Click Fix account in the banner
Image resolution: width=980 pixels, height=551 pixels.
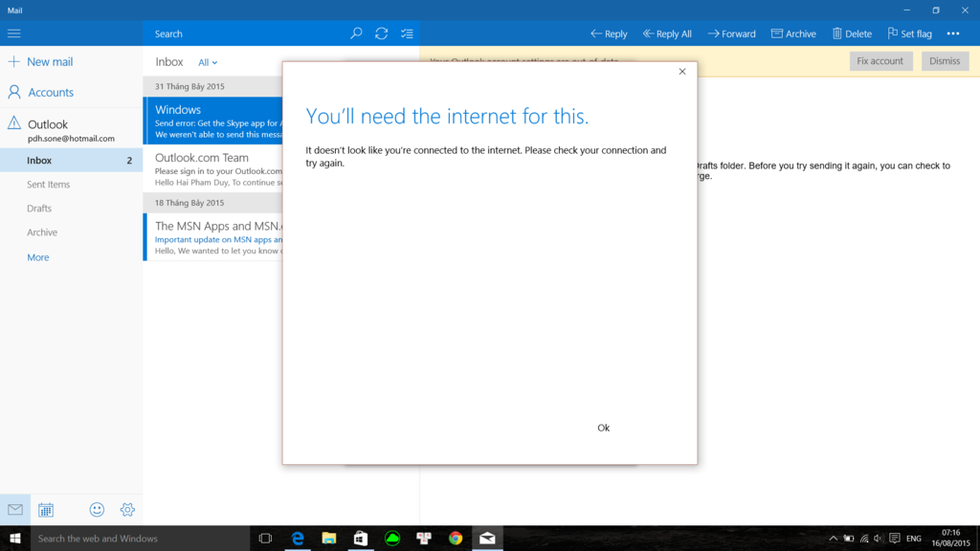point(880,61)
